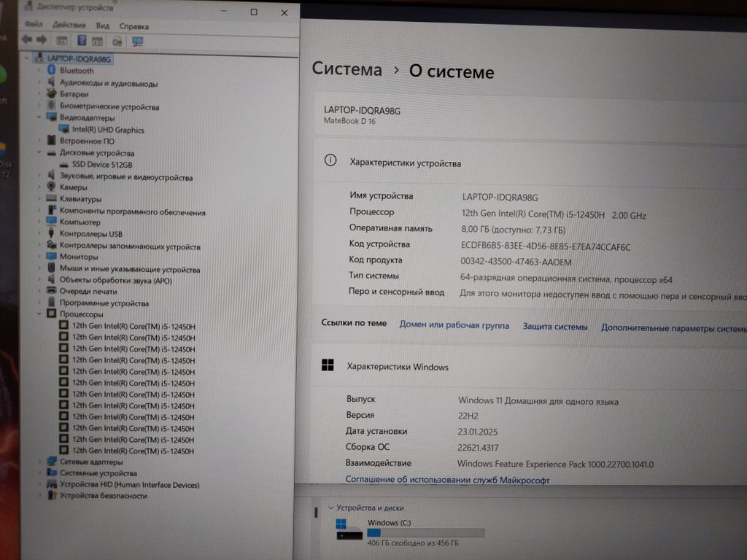This screenshot has height=560, width=747.
Task: Select the Устройства безопасности icon
Action: point(52,495)
